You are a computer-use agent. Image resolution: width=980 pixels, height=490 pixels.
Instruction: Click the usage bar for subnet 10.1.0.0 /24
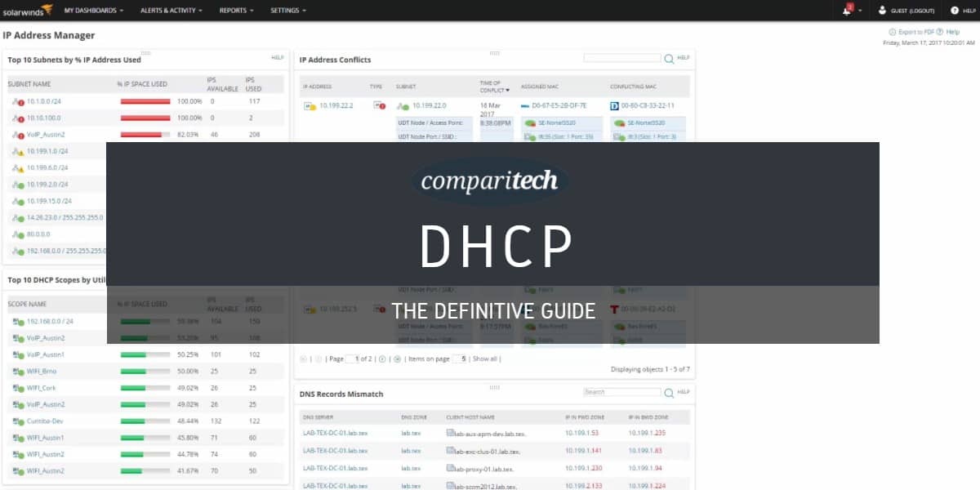pyautogui.click(x=145, y=102)
